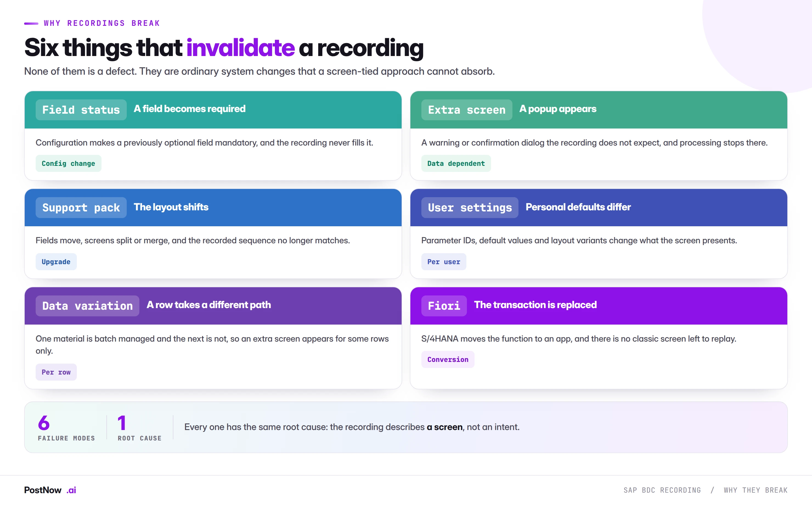
Task: Click the '6' failure modes figure
Action: point(44,423)
